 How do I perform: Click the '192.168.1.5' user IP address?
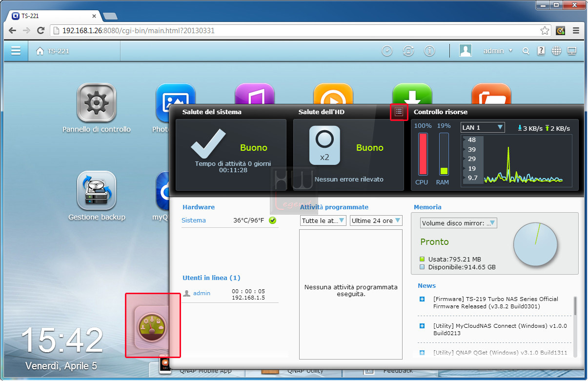click(248, 298)
